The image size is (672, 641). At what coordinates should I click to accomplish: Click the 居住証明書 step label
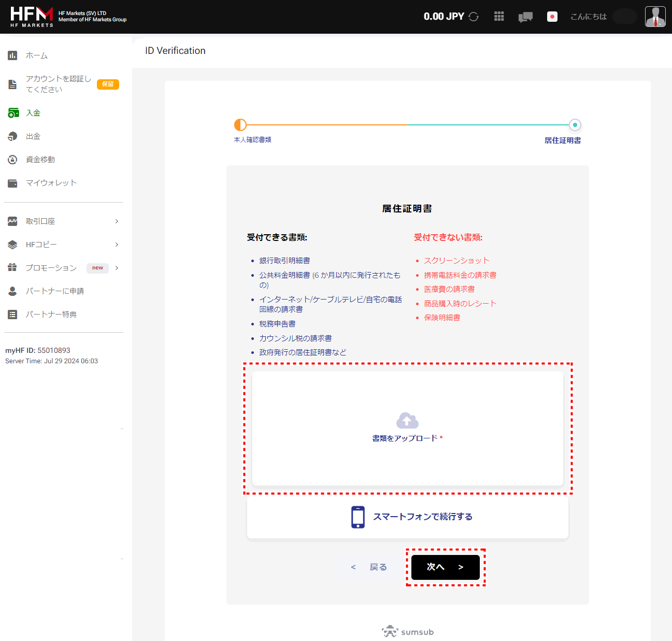tap(563, 140)
